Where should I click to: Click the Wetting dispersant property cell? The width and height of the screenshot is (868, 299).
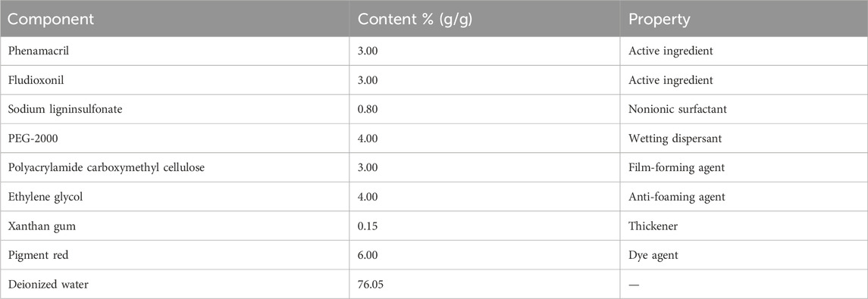pyautogui.click(x=744, y=139)
